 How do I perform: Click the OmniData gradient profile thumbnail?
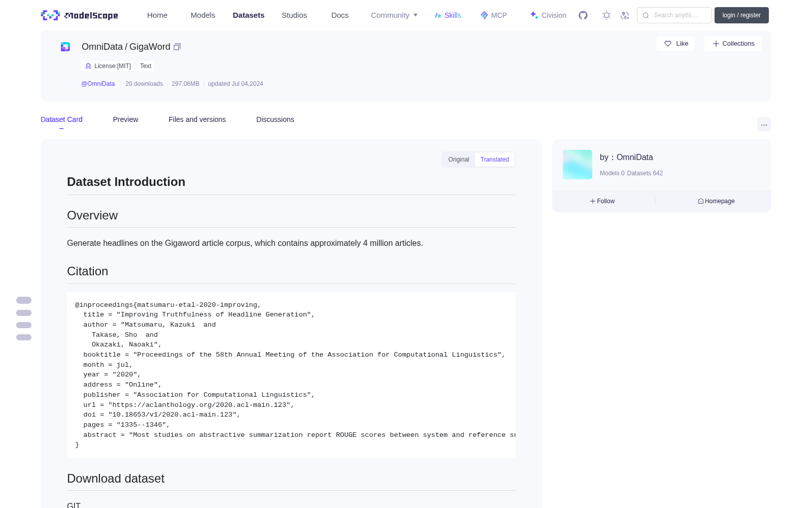point(578,165)
